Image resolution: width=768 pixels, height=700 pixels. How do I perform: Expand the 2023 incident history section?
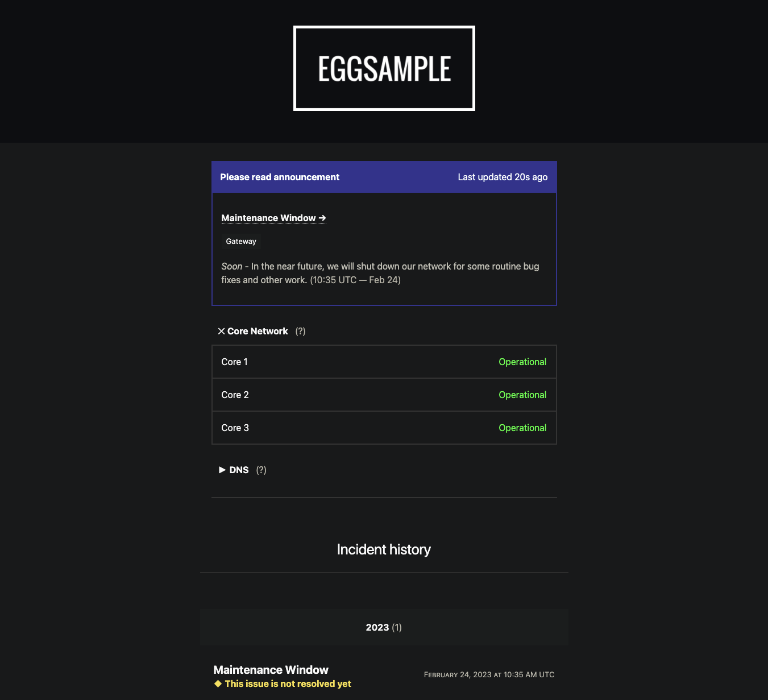[384, 627]
